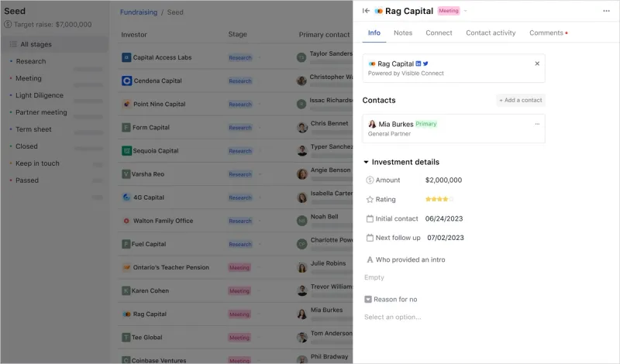Click the Next follow up calendar icon
Image resolution: width=620 pixels, height=364 pixels.
click(x=370, y=238)
